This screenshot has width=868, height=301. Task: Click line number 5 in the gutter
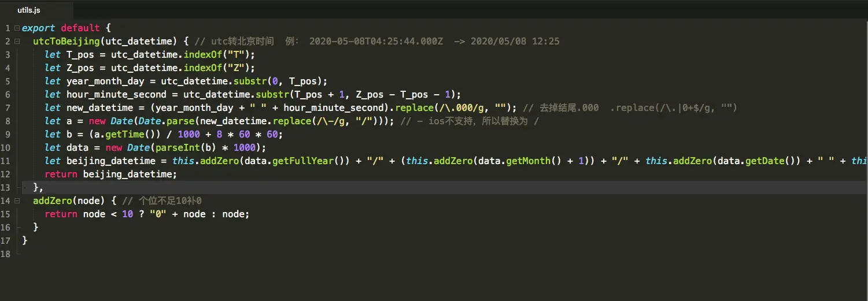pyautogui.click(x=7, y=81)
